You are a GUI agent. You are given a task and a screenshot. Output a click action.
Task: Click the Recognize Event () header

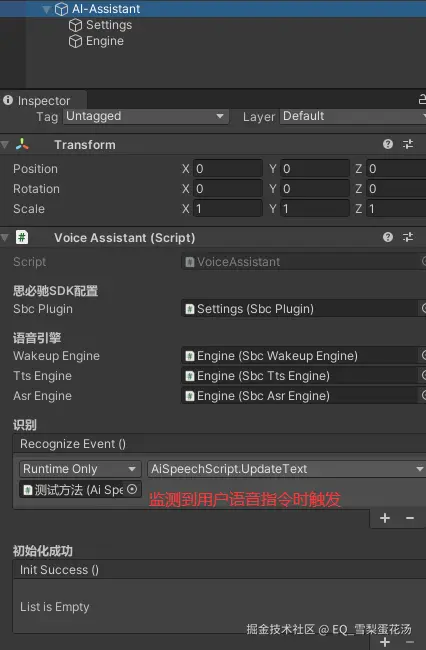pos(220,444)
